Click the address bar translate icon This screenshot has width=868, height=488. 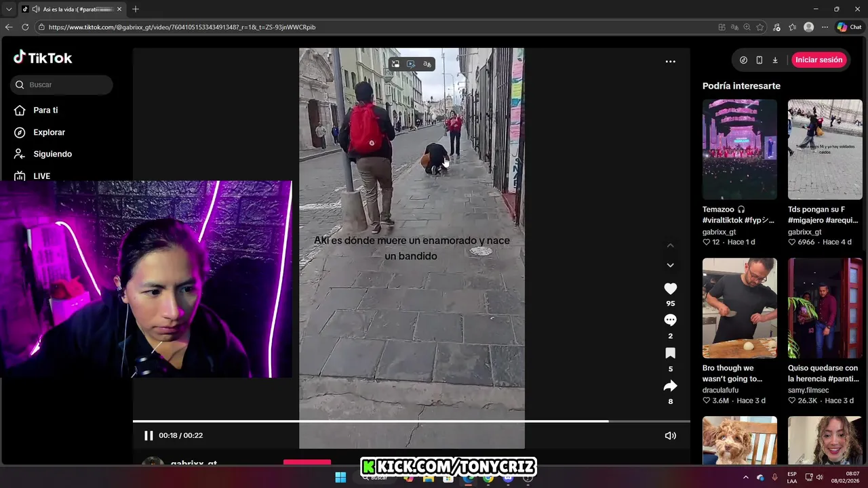pos(734,27)
